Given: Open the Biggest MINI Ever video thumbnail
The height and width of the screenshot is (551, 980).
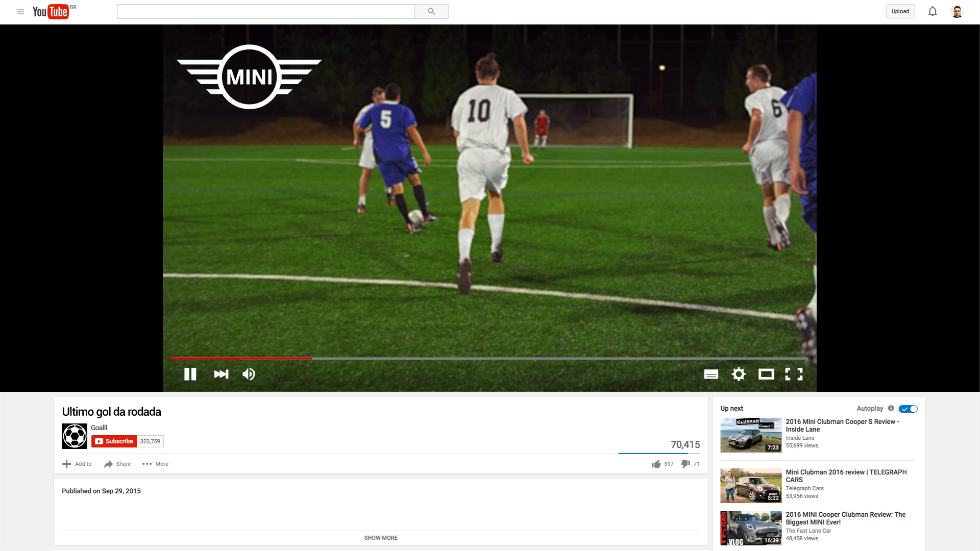Looking at the screenshot, I should (x=751, y=528).
